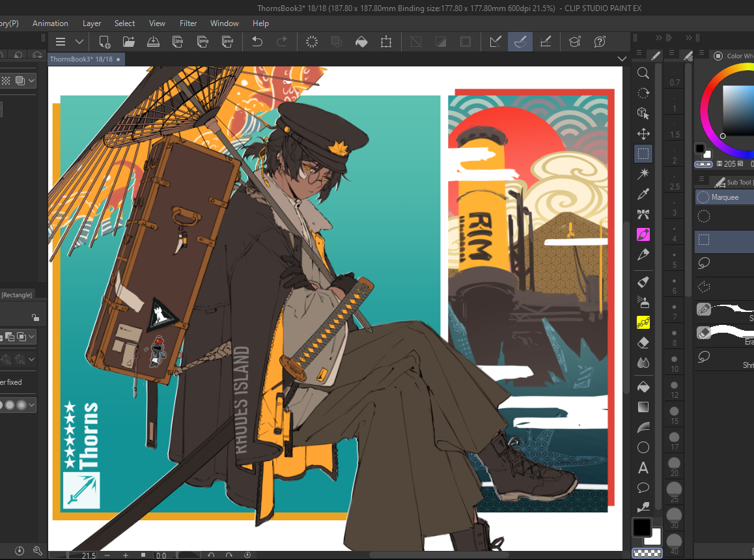Open the Select menu

(x=124, y=23)
